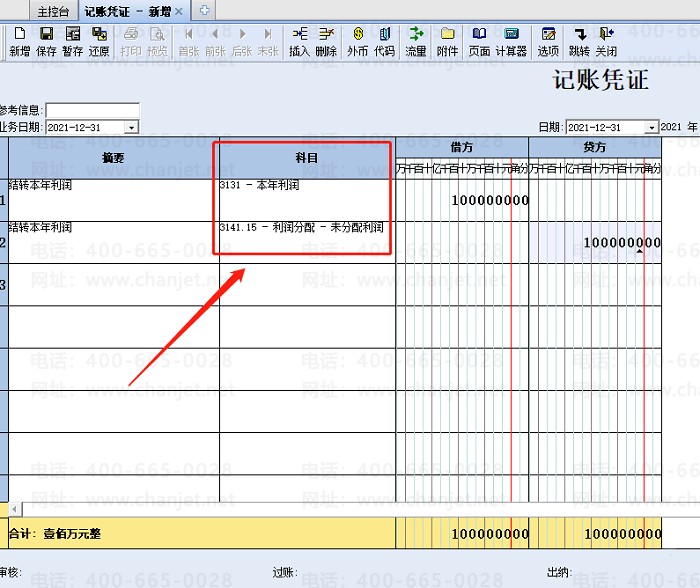
Task: Expand the 日期 date dropdown on right
Action: pyautogui.click(x=651, y=128)
